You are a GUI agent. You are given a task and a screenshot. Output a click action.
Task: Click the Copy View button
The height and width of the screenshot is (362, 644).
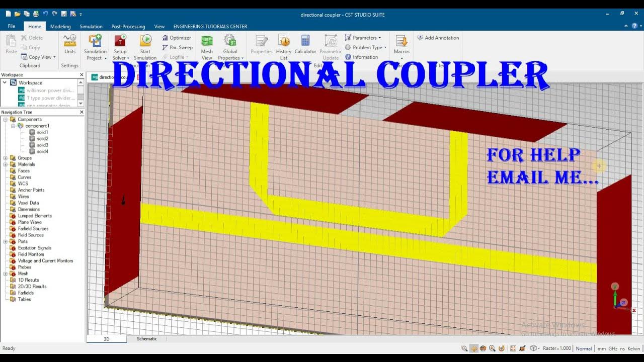(38, 57)
